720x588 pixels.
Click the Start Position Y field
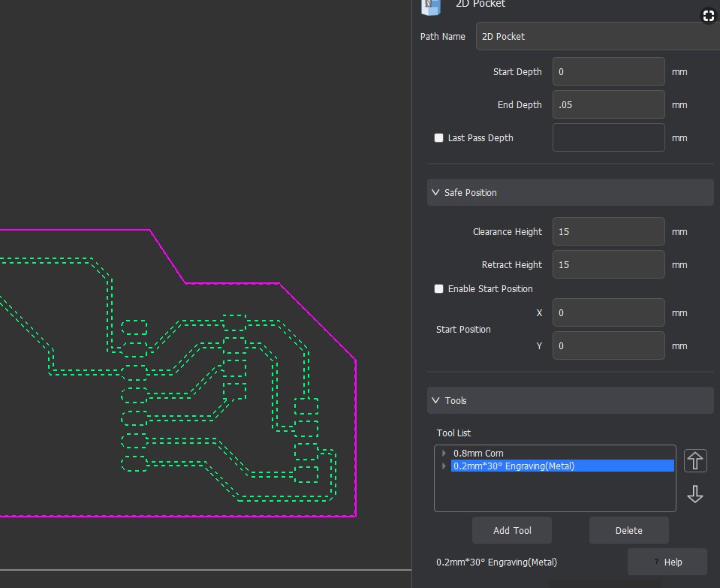(x=608, y=346)
